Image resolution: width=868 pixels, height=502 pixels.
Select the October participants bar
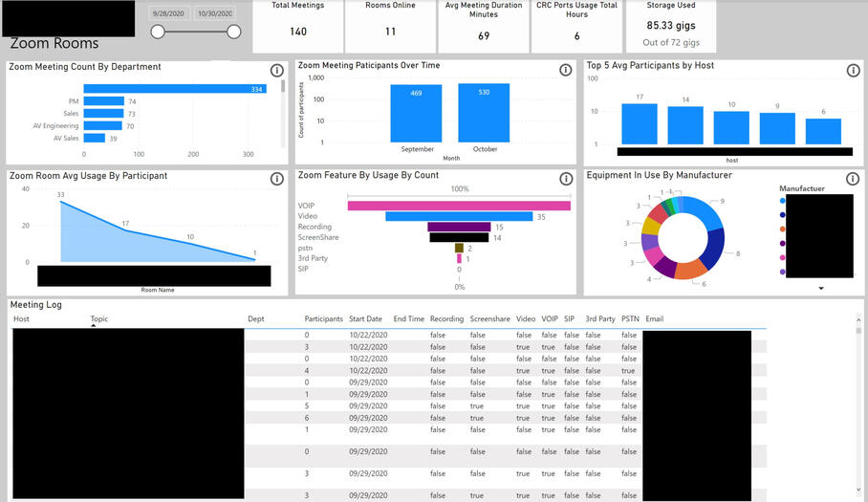(x=484, y=113)
